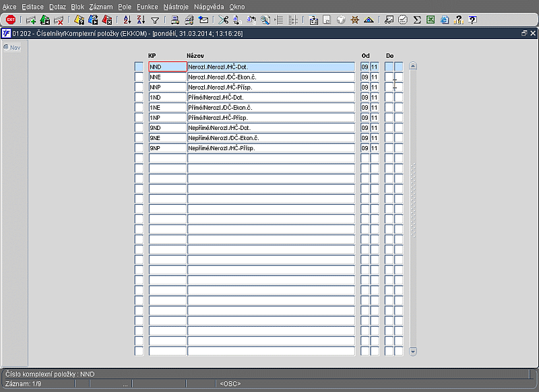Open the Nápověda menu
The height and width of the screenshot is (392, 539).
coord(209,7)
